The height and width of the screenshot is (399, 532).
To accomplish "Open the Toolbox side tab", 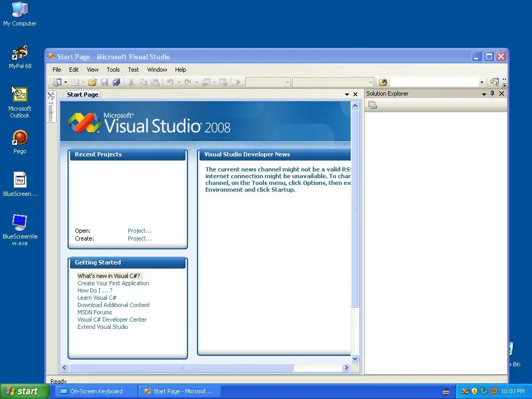I will (51, 107).
